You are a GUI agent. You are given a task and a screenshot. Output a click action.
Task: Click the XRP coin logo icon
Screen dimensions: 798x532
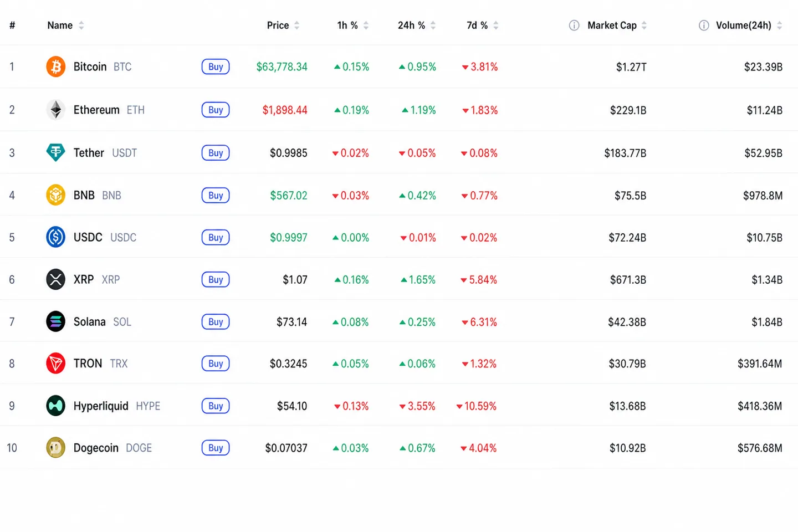coord(55,279)
